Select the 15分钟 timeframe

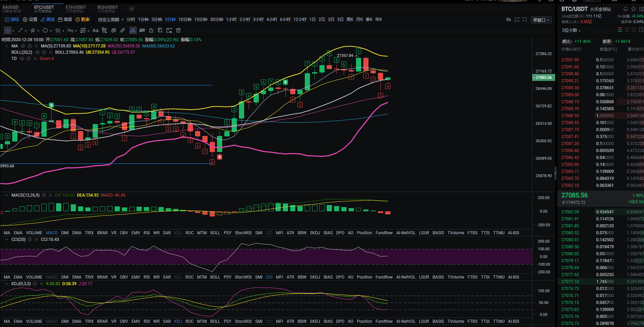tap(201, 20)
